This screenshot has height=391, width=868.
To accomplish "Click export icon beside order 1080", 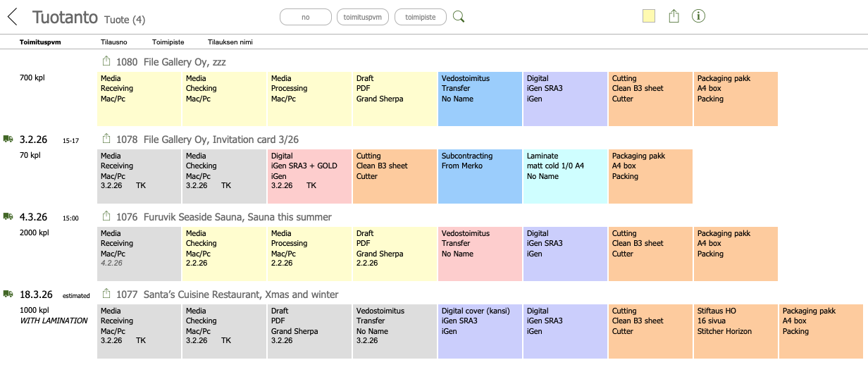I will tap(107, 61).
